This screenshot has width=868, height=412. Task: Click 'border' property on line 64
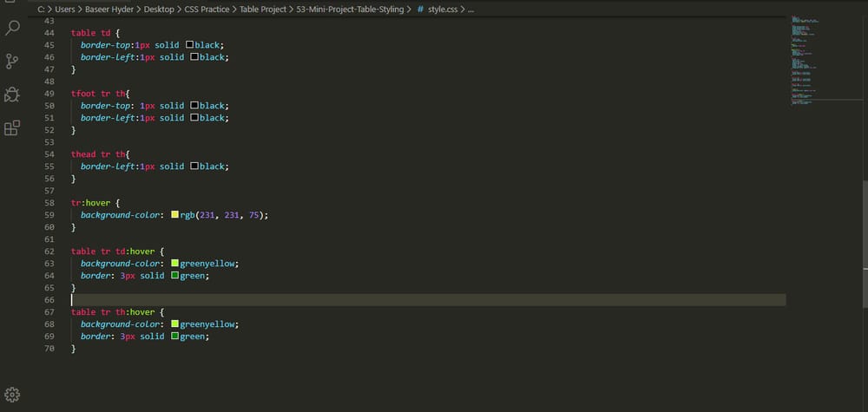(95, 276)
